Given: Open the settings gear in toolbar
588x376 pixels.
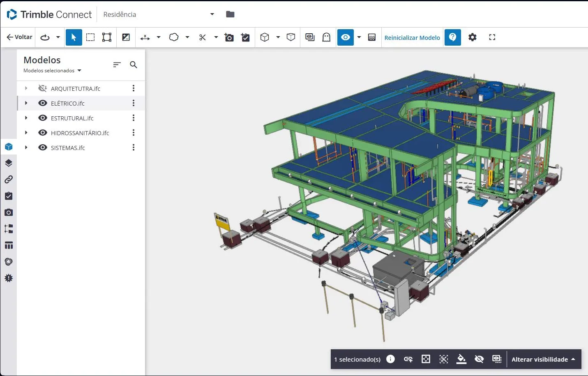Looking at the screenshot, I should (473, 37).
